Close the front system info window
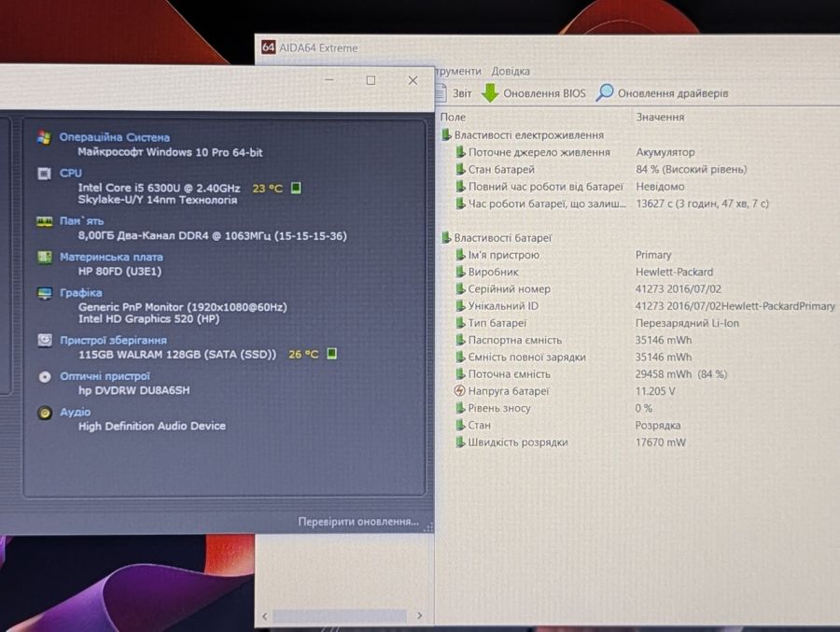 click(x=413, y=80)
